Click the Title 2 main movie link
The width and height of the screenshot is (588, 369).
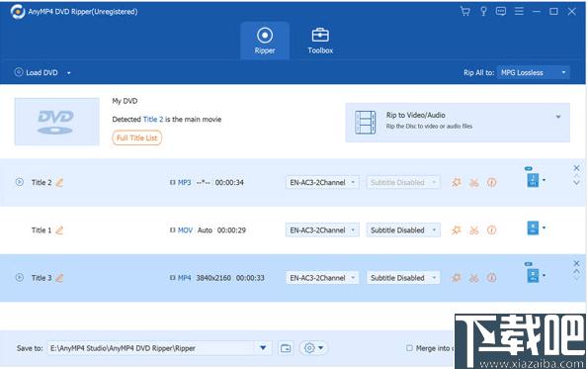[153, 120]
